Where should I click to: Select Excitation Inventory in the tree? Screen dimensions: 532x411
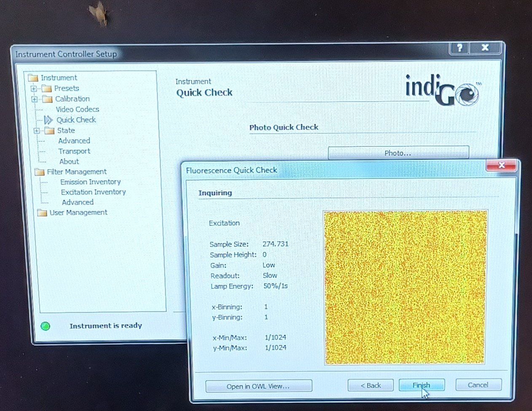tap(94, 192)
